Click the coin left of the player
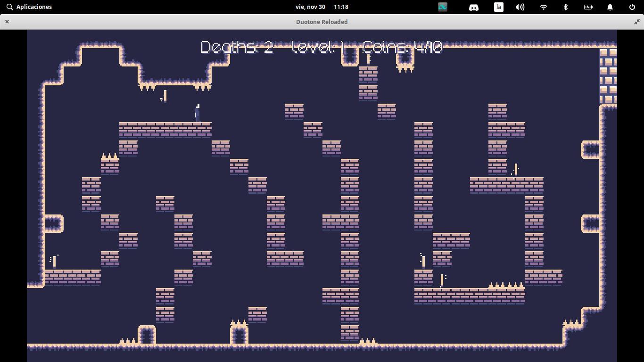 tap(165, 96)
